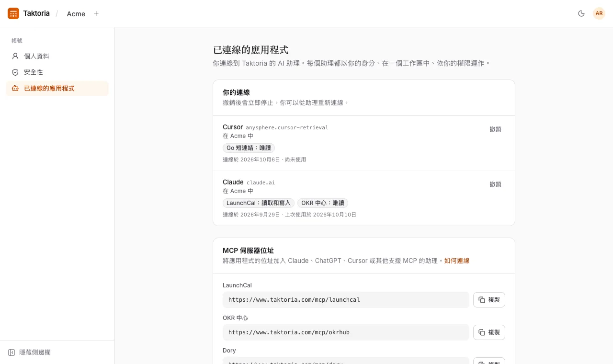Click the 連線於 2026年9月29日 timestamp line

coord(289,215)
